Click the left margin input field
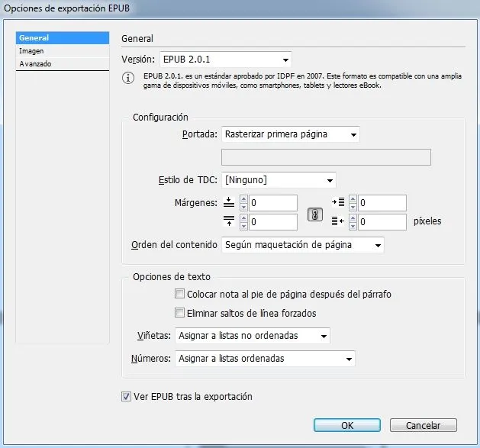 (382, 203)
